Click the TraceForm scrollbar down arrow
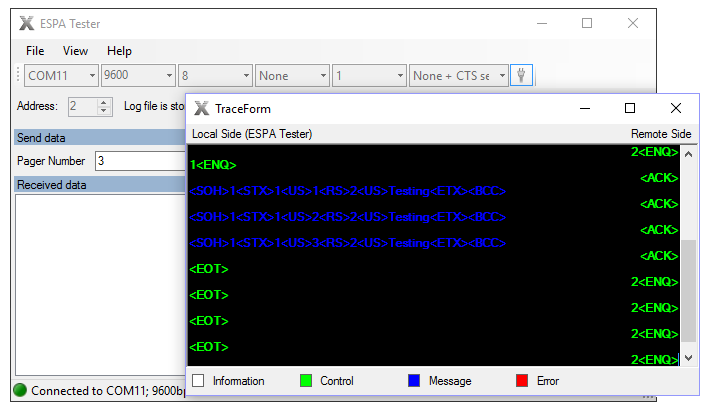715x412 pixels. click(689, 358)
